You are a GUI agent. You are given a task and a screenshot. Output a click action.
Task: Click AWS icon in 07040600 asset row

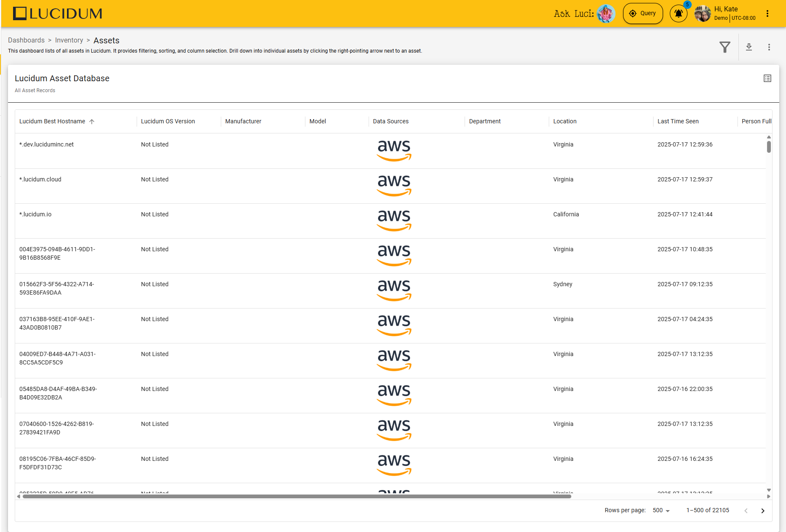[394, 430]
